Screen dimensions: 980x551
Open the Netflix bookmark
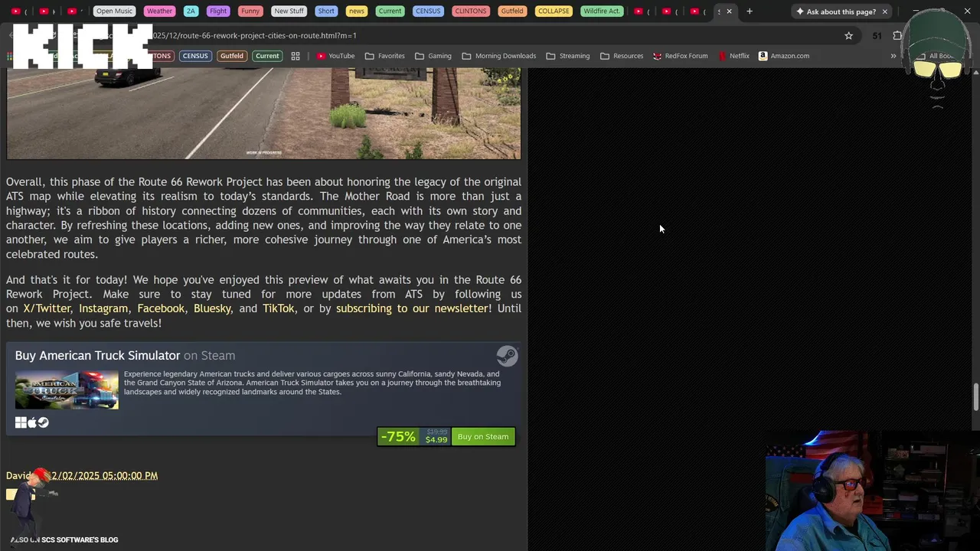click(733, 56)
